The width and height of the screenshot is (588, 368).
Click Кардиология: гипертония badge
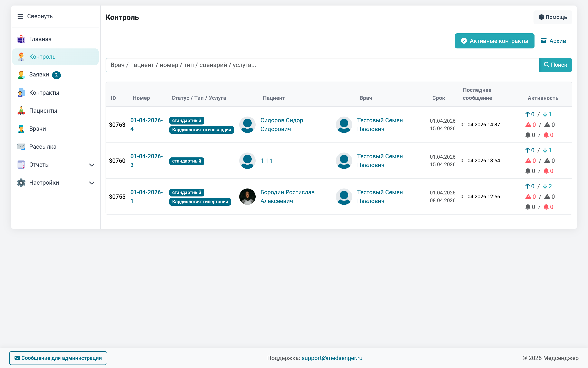point(200,202)
